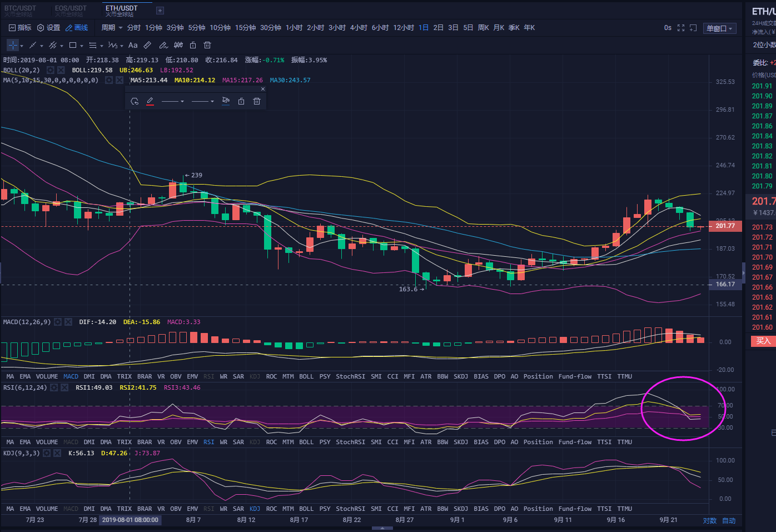Image resolution: width=776 pixels, height=532 pixels.
Task: Remove the BOLL indicator
Action: pos(61,70)
